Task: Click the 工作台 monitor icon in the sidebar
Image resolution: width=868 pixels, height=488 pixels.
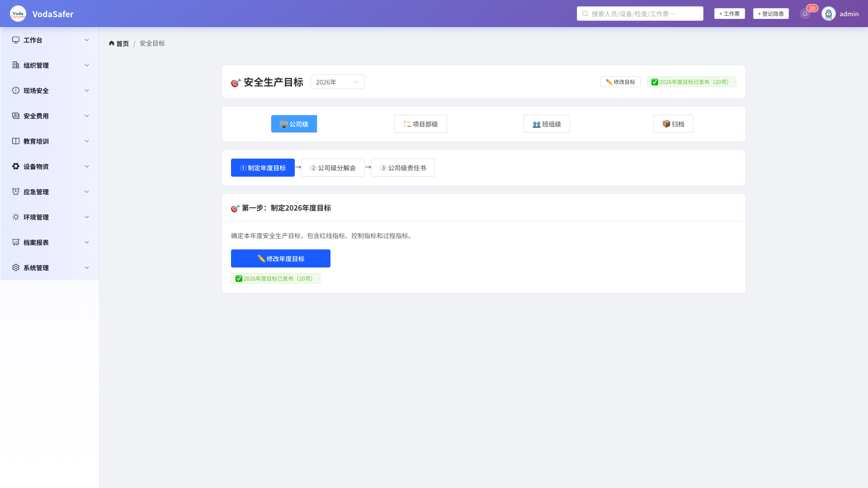Action: [x=16, y=40]
